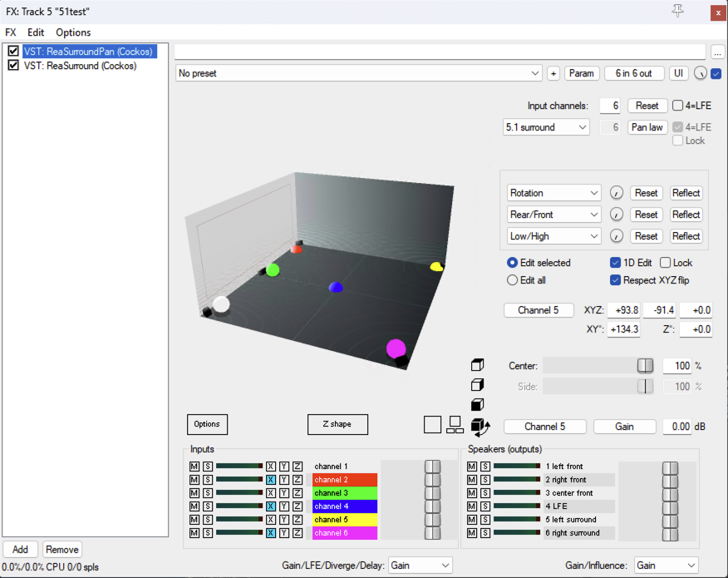728x578 pixels.
Task: Open the FX menu
Action: [11, 32]
